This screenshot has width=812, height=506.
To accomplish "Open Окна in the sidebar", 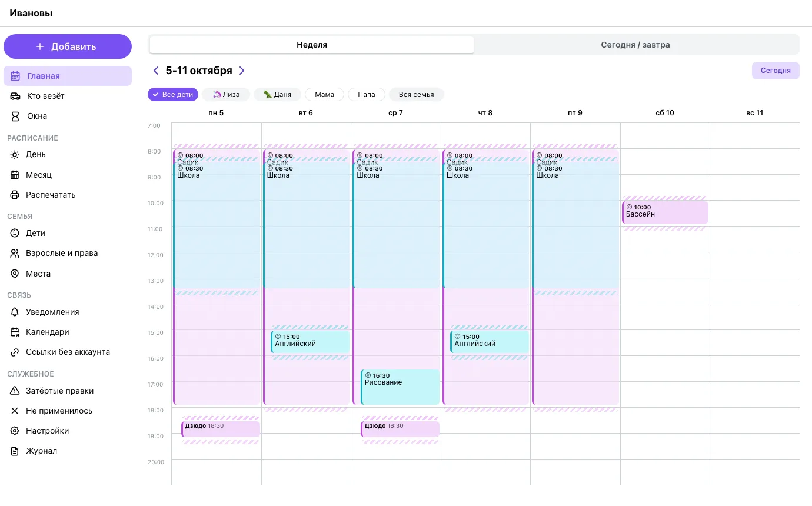I will click(x=68, y=116).
